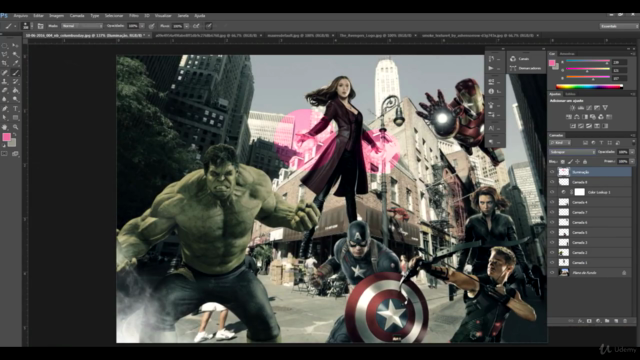This screenshot has height=360, width=640.
Task: Create a new layer group
Action: pyautogui.click(x=607, y=321)
